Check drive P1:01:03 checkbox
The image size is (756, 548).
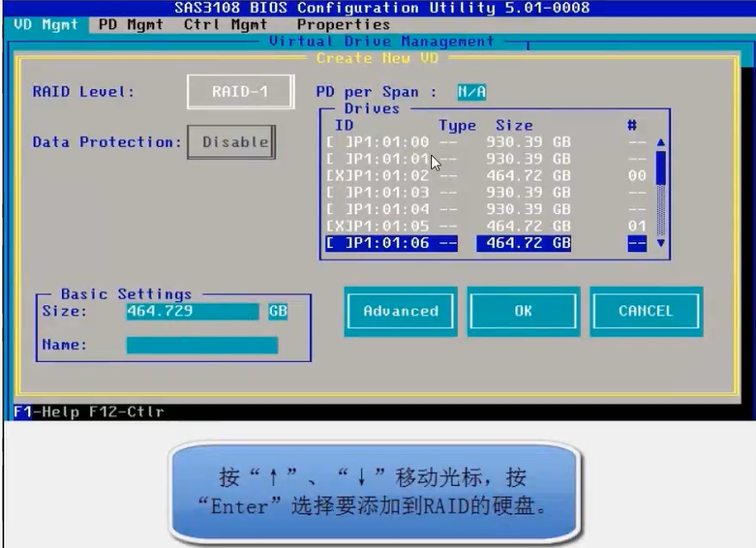340,193
